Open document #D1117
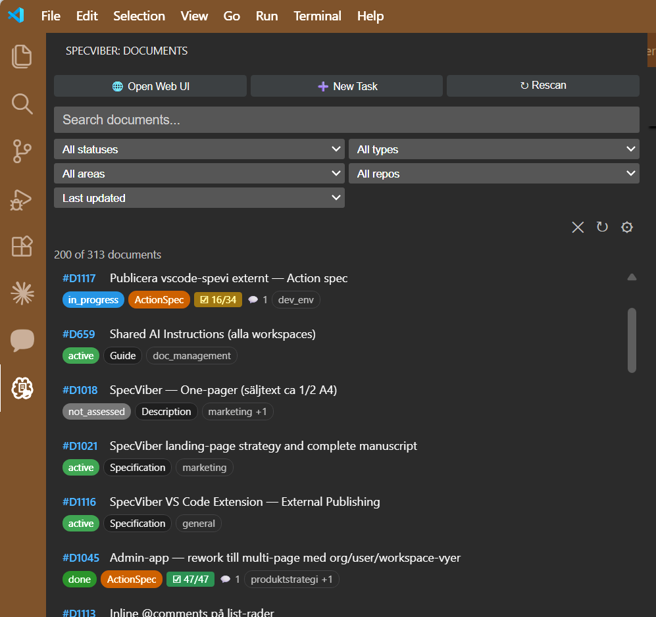This screenshot has height=617, width=656. (79, 278)
